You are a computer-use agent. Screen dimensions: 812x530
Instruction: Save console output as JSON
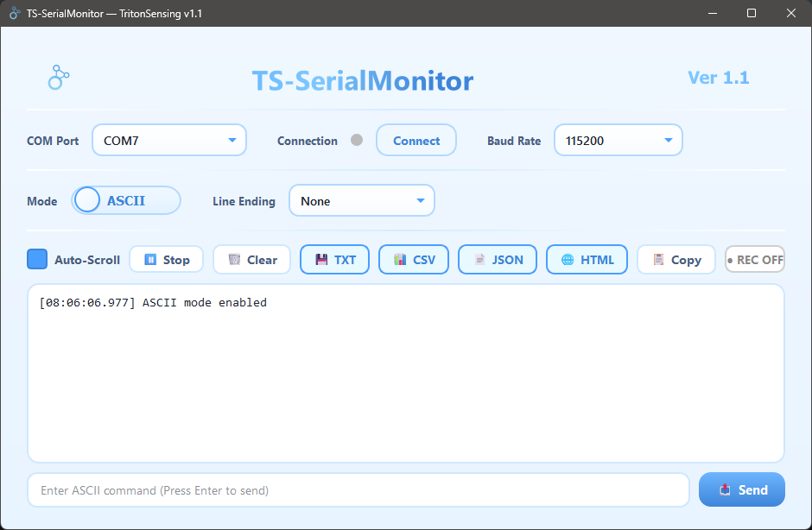click(x=497, y=259)
